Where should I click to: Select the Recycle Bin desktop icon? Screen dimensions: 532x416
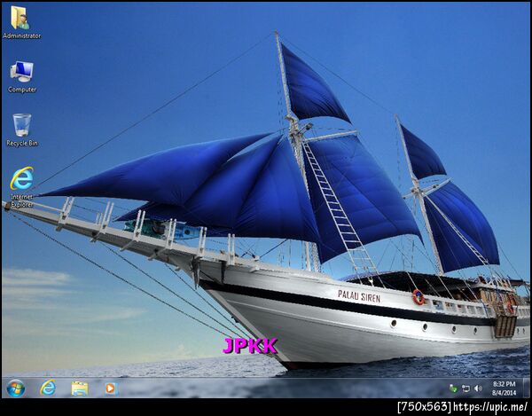point(22,130)
